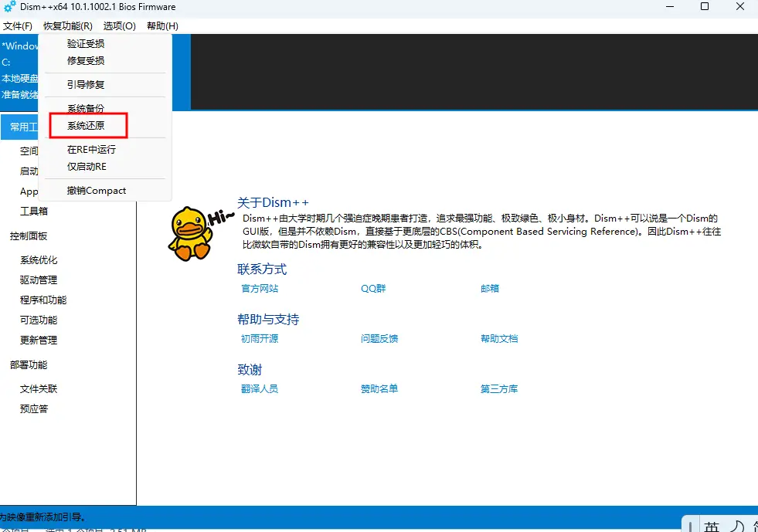Open 帮助文档 link
Viewport: 758px width, 532px height.
499,339
